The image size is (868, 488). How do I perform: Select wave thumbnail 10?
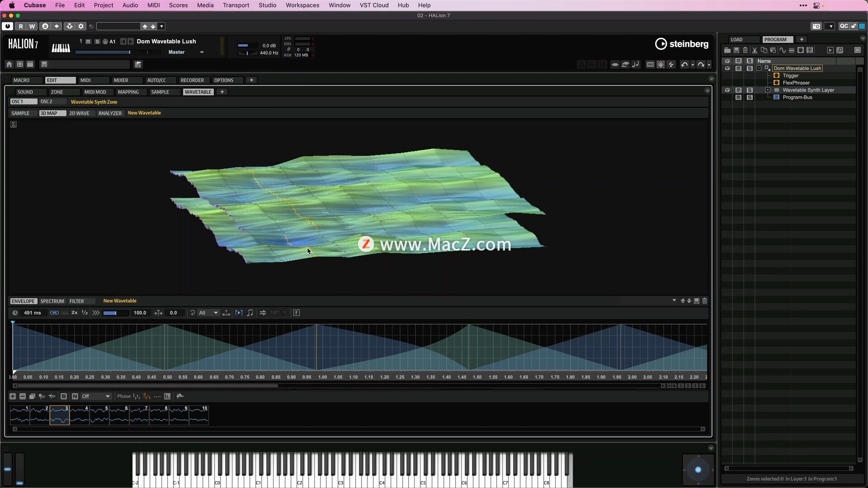198,415
